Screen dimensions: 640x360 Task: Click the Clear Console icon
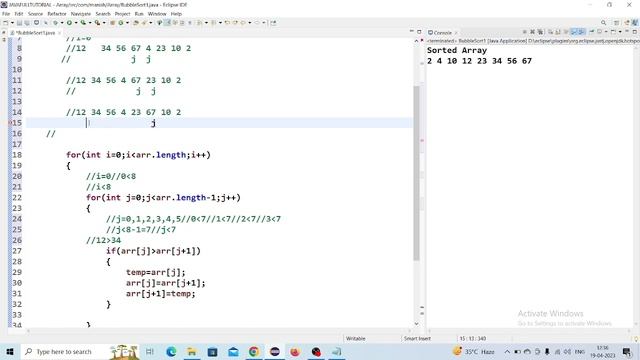(550, 32)
